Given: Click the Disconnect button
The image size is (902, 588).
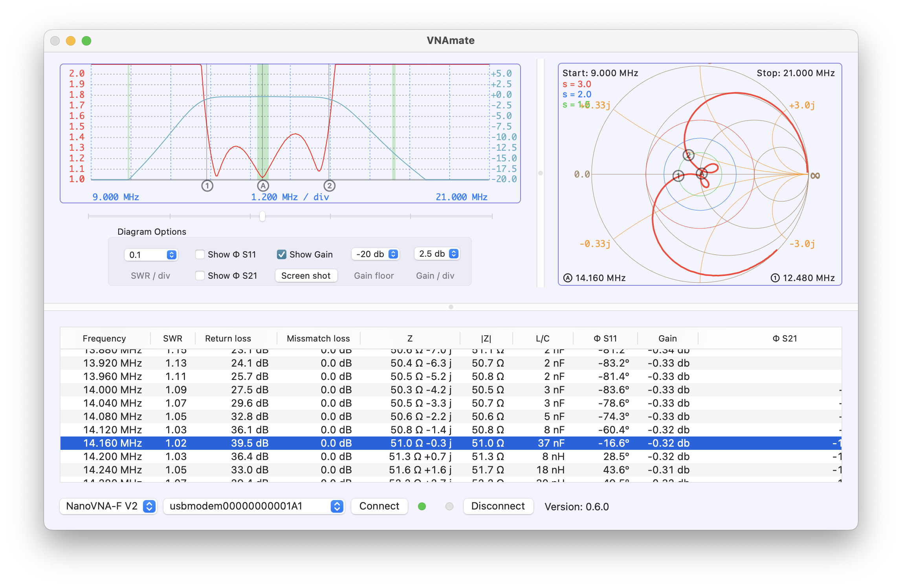Looking at the screenshot, I should coord(498,506).
